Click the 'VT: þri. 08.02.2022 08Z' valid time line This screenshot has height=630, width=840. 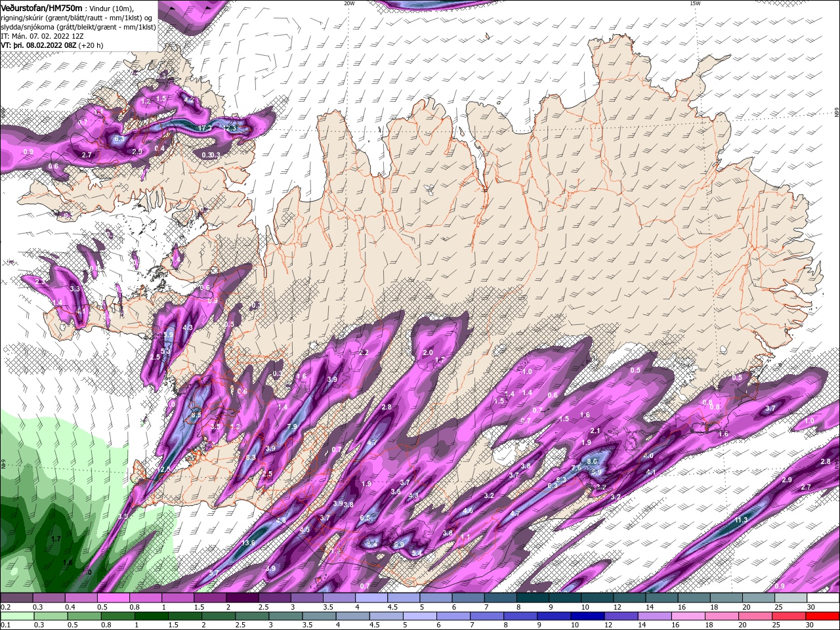(39, 45)
